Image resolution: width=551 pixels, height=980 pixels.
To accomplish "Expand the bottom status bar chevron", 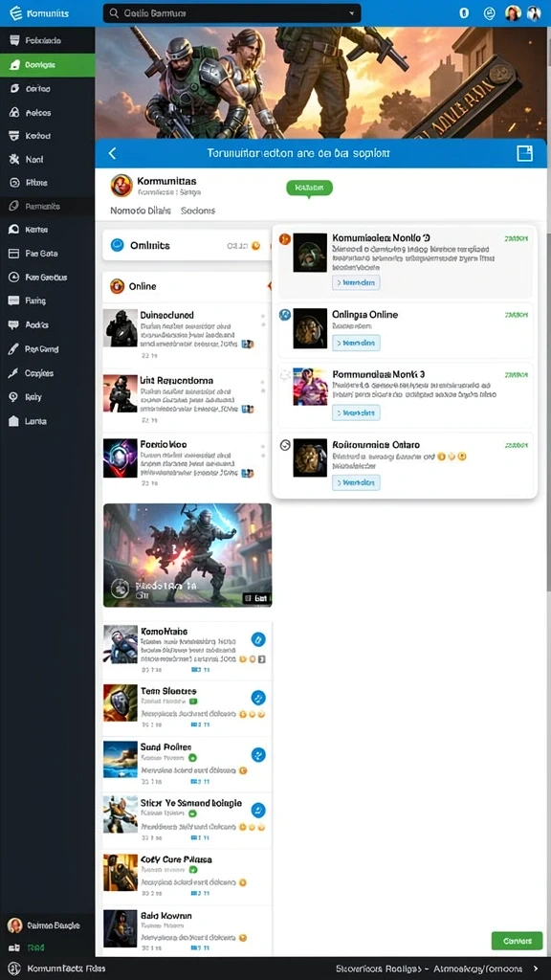I will coord(535,969).
